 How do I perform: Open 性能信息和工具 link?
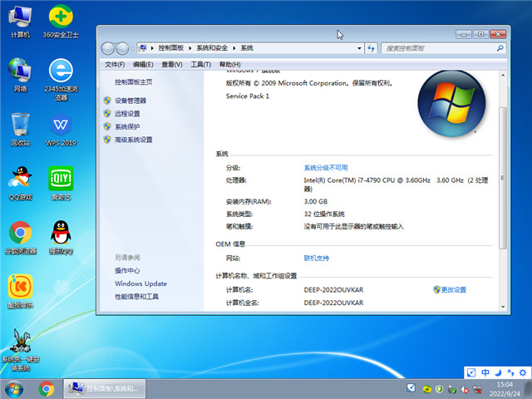[136, 297]
